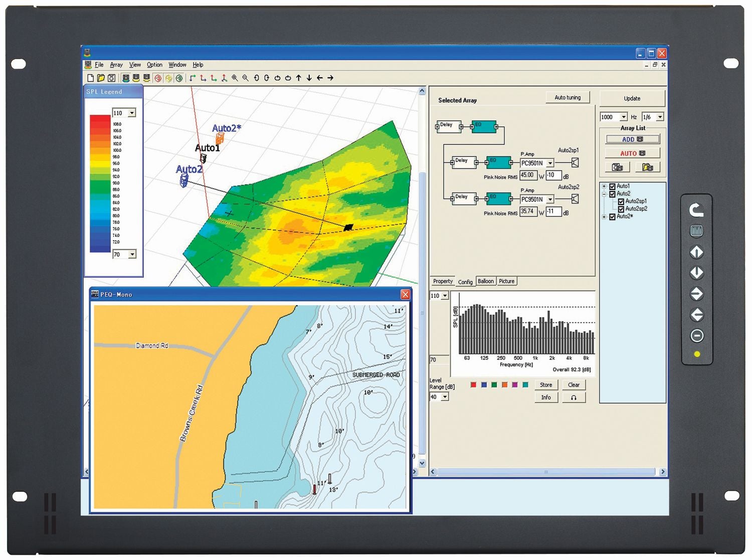Click the Pink Noise RMS 45.00 field
The width and height of the screenshot is (752, 560).
click(528, 175)
